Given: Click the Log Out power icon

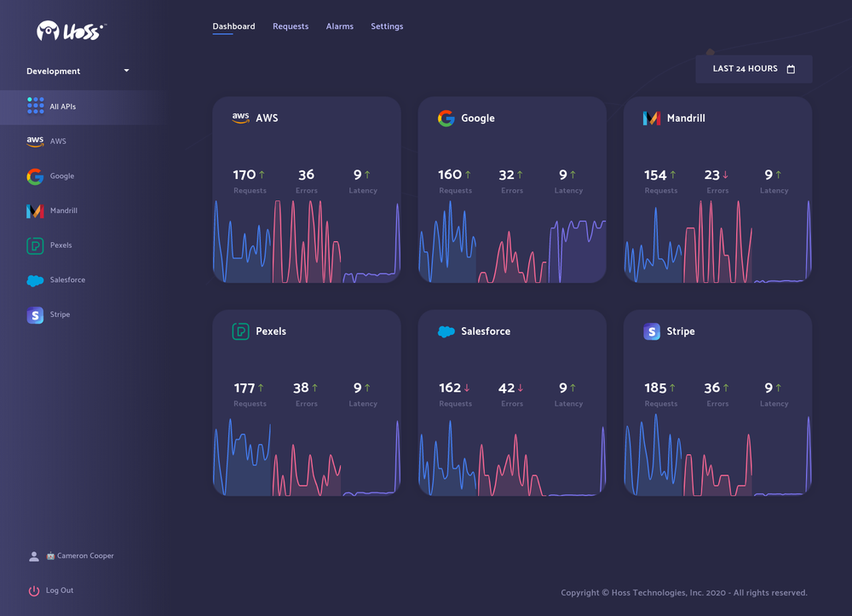Looking at the screenshot, I should (x=34, y=590).
